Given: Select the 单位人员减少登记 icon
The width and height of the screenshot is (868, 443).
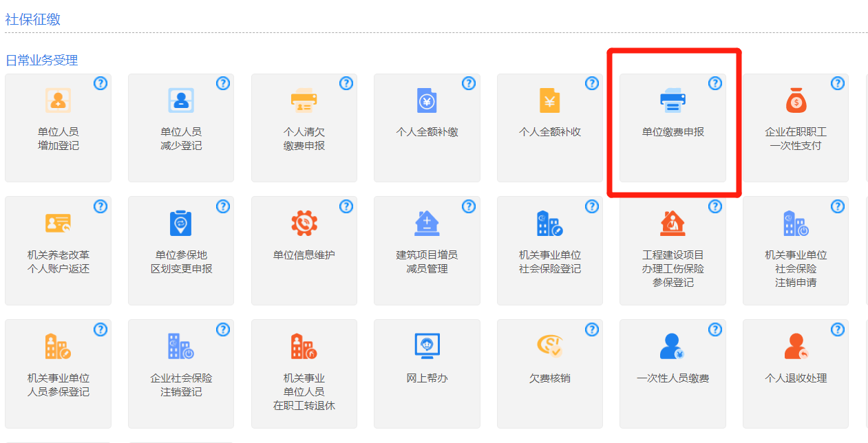Looking at the screenshot, I should 181,100.
